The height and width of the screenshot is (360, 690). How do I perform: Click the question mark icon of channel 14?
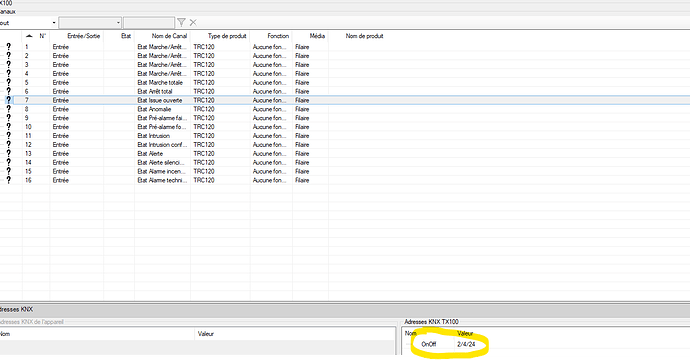pos(8,162)
